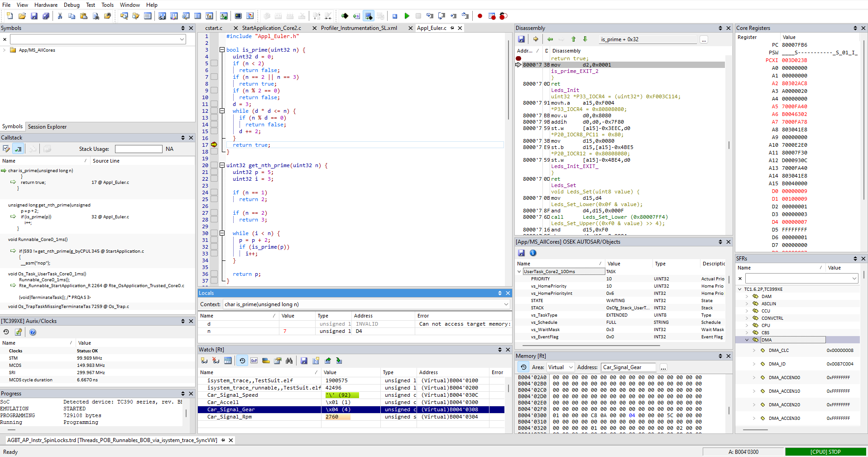Click hex display icon in Watch toolbar
The height and width of the screenshot is (457, 868).
pyautogui.click(x=254, y=361)
